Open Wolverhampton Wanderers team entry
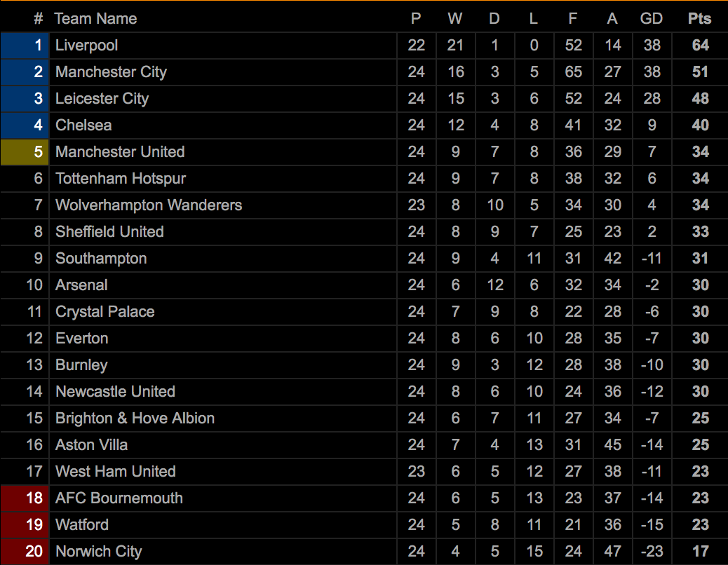 tap(149, 205)
